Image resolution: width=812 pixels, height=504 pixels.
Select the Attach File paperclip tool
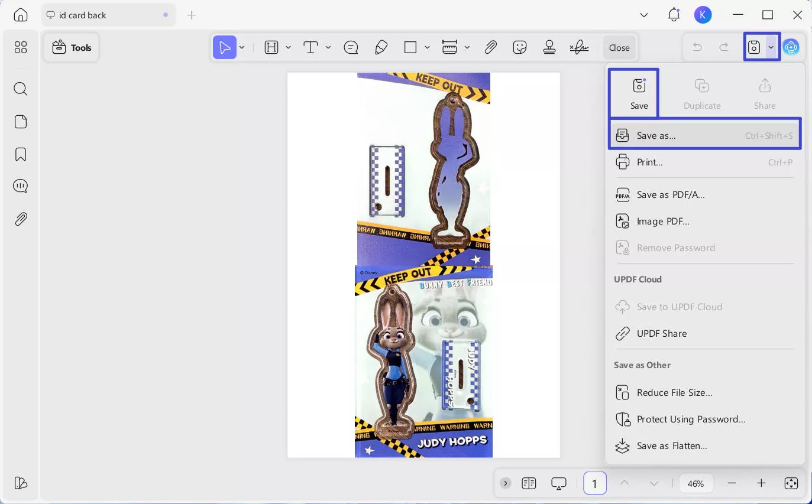(x=491, y=47)
